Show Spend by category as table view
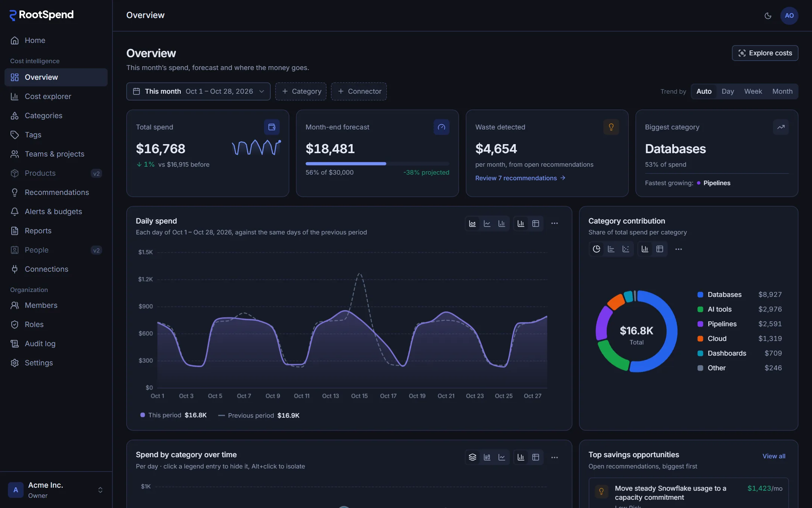The width and height of the screenshot is (812, 508). 536,457
